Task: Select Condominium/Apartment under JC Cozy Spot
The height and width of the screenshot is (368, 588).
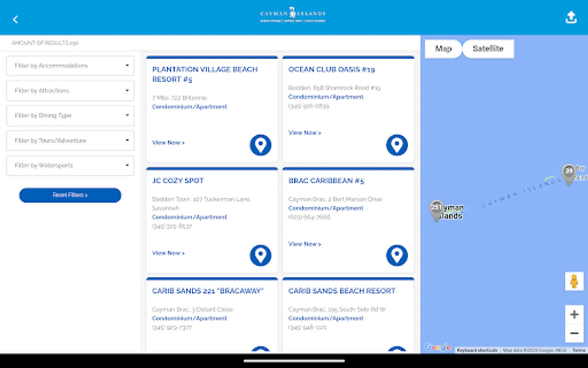Action: [189, 217]
